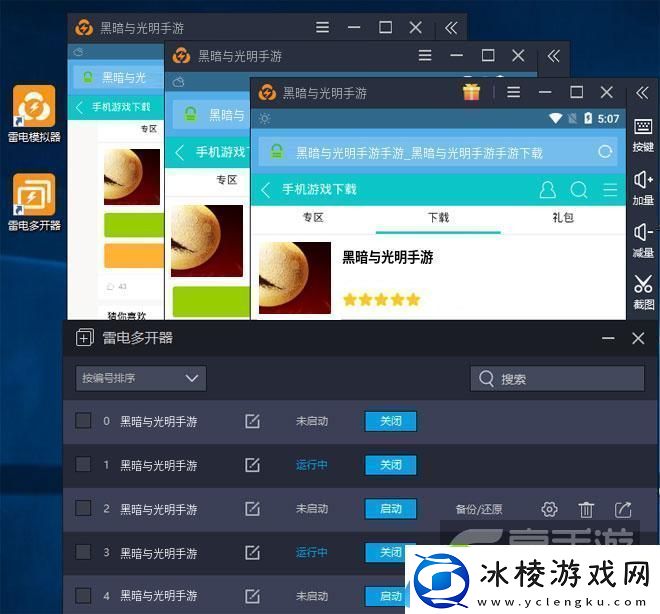Check the box for instance 2
660x614 pixels.
pyautogui.click(x=83, y=508)
